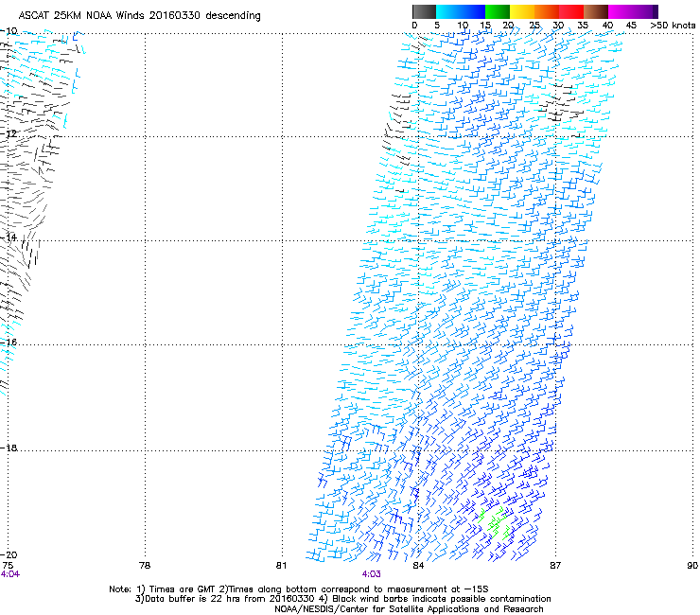Click the gray 0-5 knots color swatch

(424, 11)
